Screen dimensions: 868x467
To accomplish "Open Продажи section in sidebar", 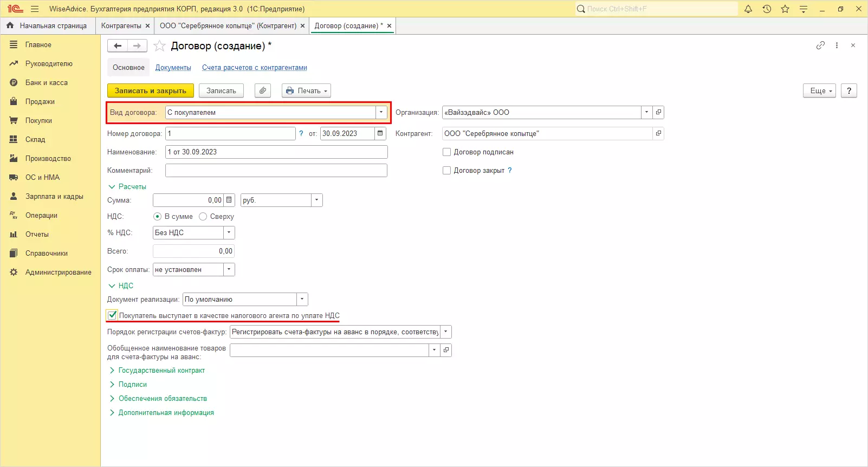I will click(40, 102).
